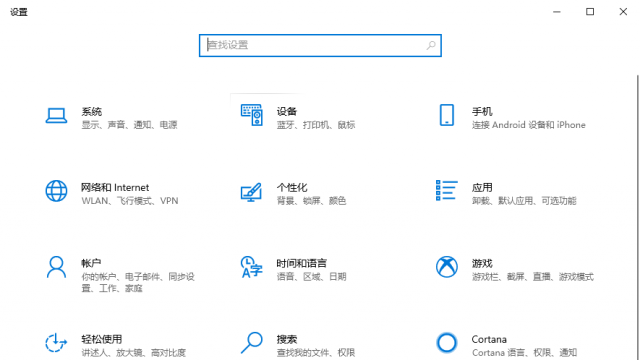Click the text 讲述人、放大镜、高对比度
This screenshot has height=360, width=640.
(x=133, y=353)
